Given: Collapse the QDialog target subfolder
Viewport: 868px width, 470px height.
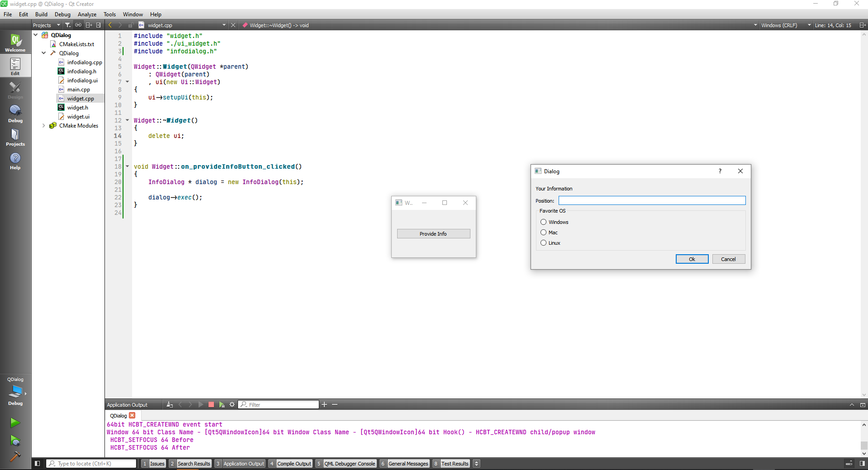Looking at the screenshot, I should point(44,53).
